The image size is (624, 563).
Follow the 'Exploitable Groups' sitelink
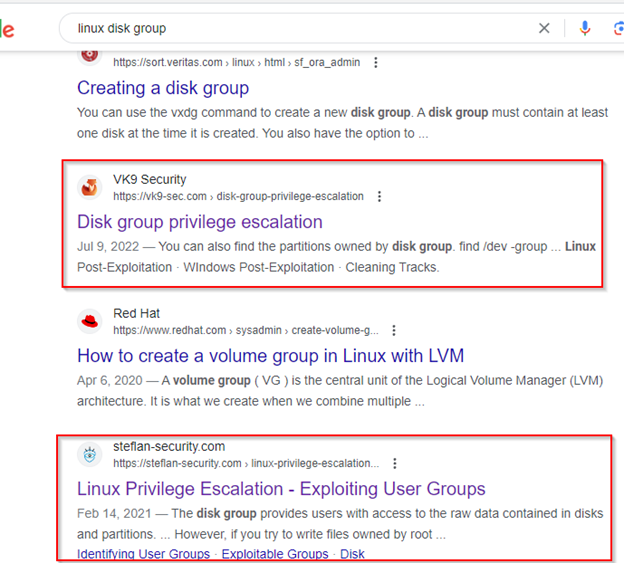tap(275, 554)
